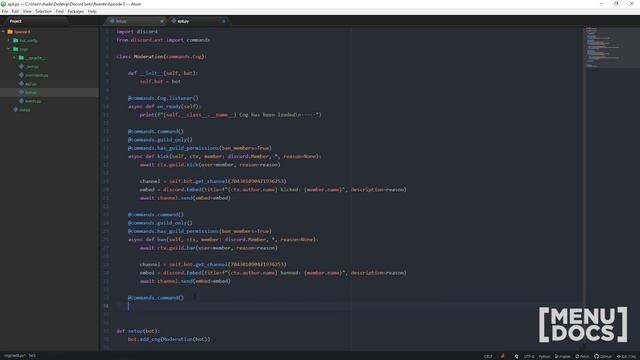Click the 'await ctx.guild.ban' line
The width and height of the screenshot is (640, 360).
208,248
